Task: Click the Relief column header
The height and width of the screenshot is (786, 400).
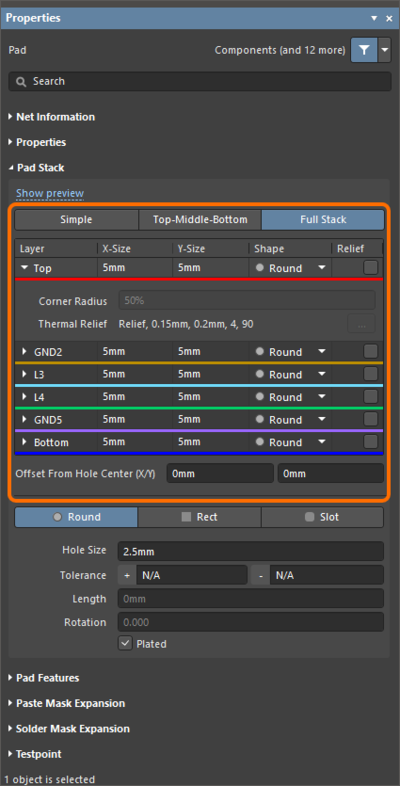Action: tap(357, 249)
